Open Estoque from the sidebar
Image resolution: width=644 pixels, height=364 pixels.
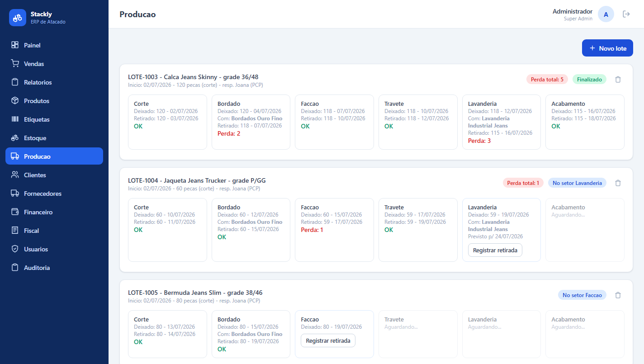(54, 138)
